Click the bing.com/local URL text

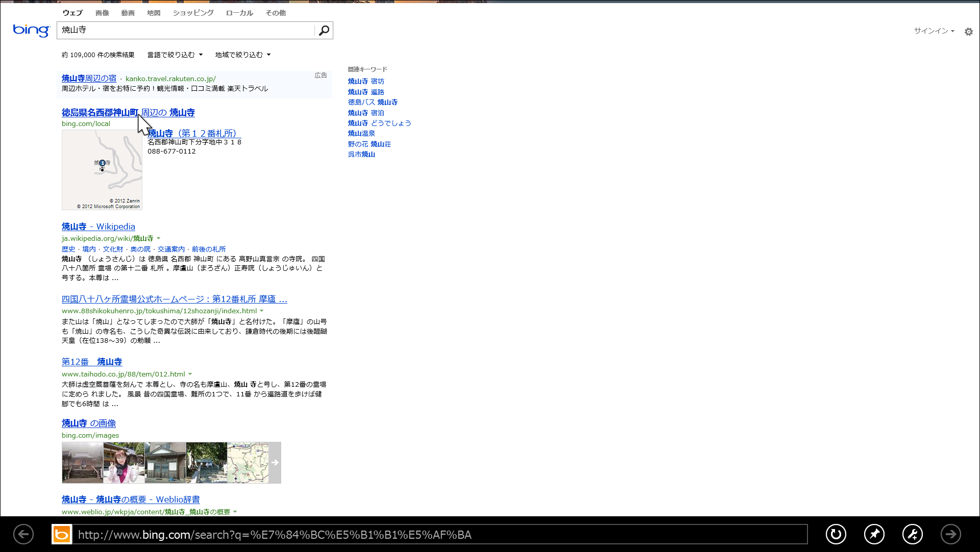[86, 124]
